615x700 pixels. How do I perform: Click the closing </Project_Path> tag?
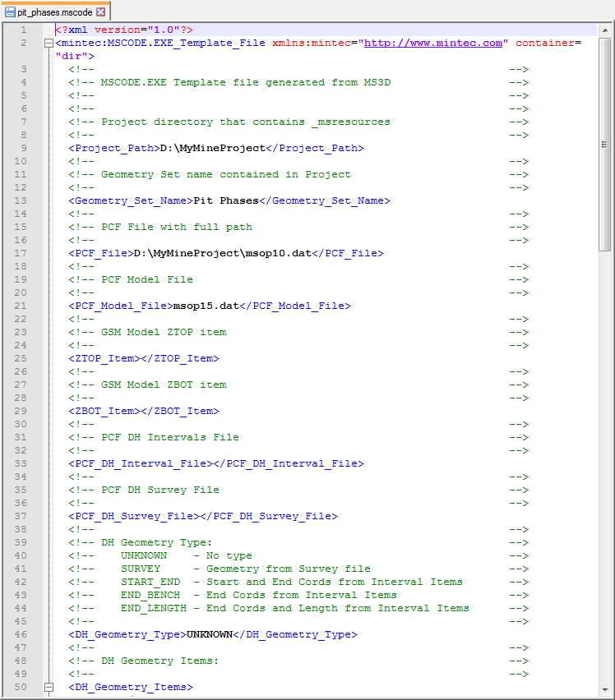click(x=315, y=148)
